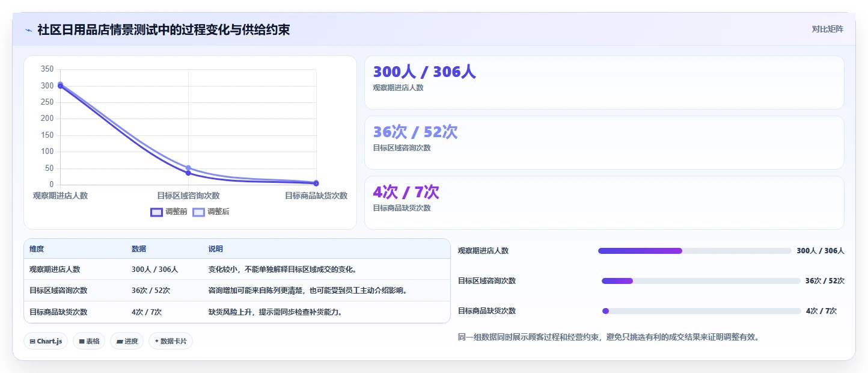Screen dimensions: 868x373
Task: Click the 对比矩阵 label in header
Action: click(x=827, y=29)
